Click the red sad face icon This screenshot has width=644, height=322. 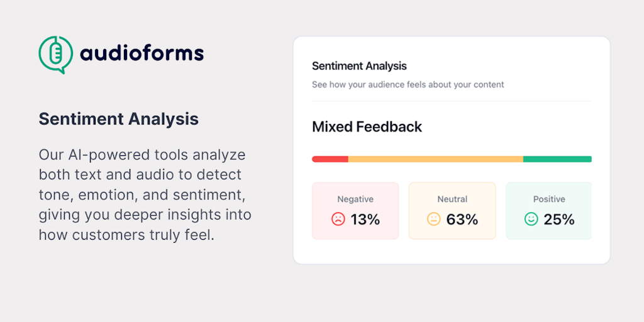pos(338,219)
